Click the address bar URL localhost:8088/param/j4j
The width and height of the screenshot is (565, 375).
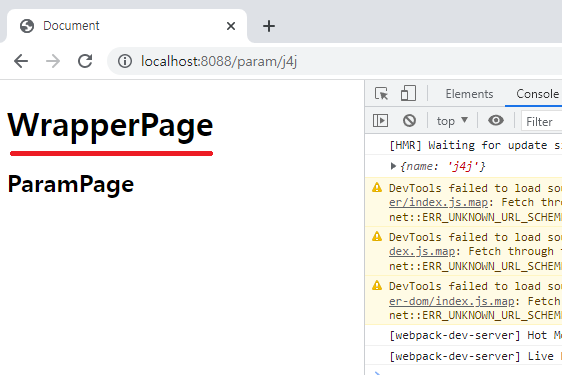(x=219, y=61)
